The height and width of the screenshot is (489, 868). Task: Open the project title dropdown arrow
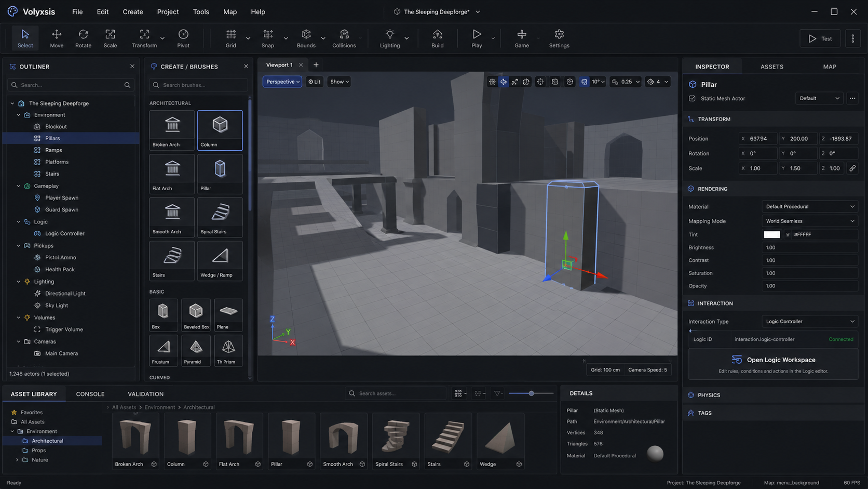(478, 12)
